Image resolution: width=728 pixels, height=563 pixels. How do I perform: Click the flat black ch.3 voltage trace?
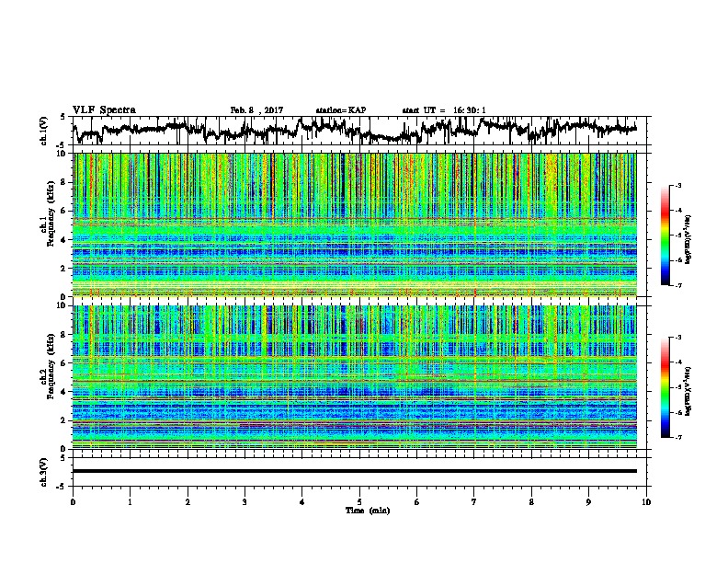click(355, 471)
